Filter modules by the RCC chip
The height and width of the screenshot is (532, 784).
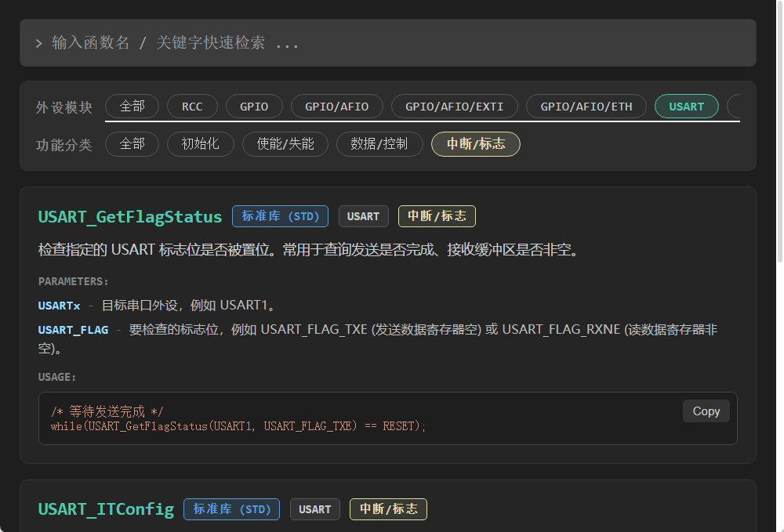tap(192, 107)
